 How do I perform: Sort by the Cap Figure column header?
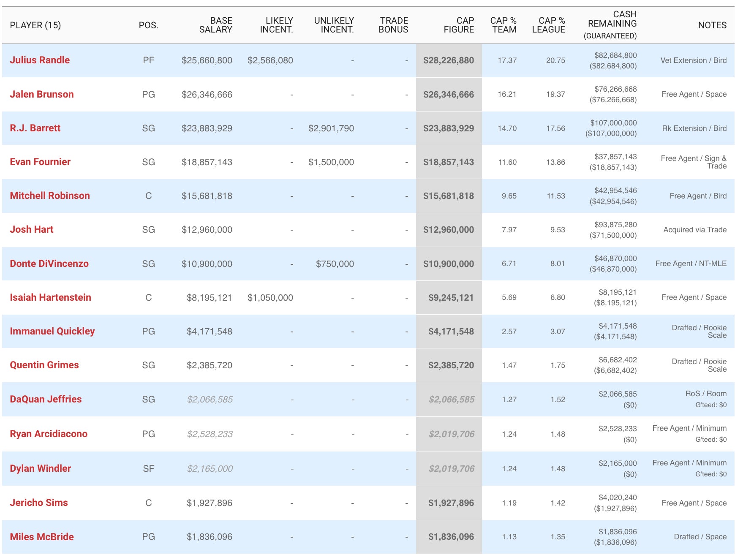tap(459, 25)
